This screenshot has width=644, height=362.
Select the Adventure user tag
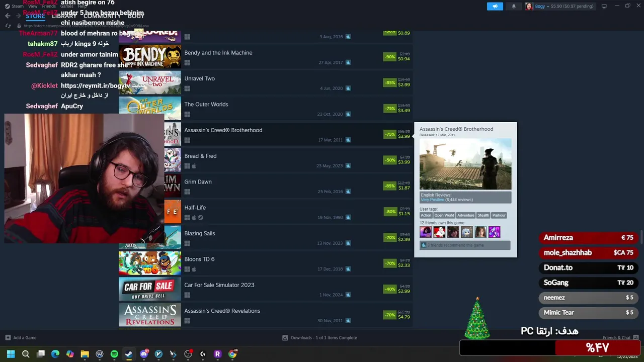pyautogui.click(x=465, y=215)
